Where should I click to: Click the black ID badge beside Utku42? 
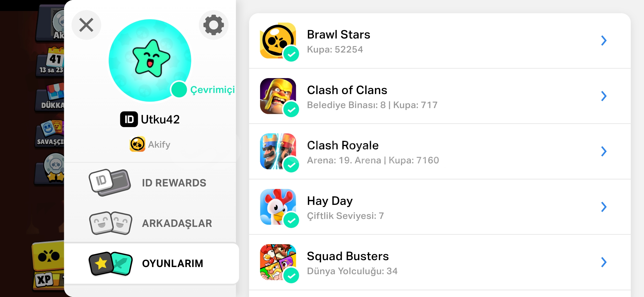(x=129, y=119)
